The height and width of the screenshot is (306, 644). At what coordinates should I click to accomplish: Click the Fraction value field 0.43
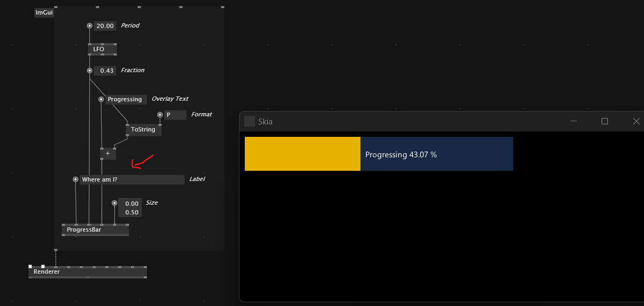click(105, 71)
